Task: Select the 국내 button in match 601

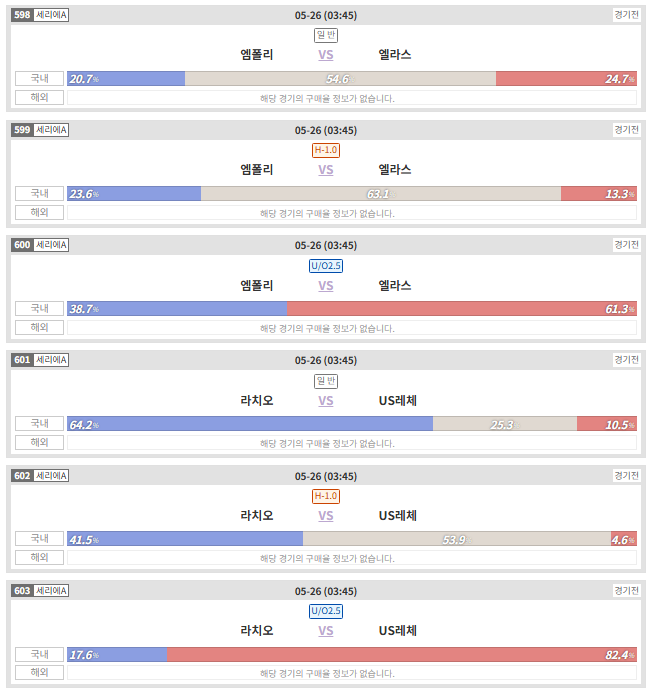Action: 39,424
